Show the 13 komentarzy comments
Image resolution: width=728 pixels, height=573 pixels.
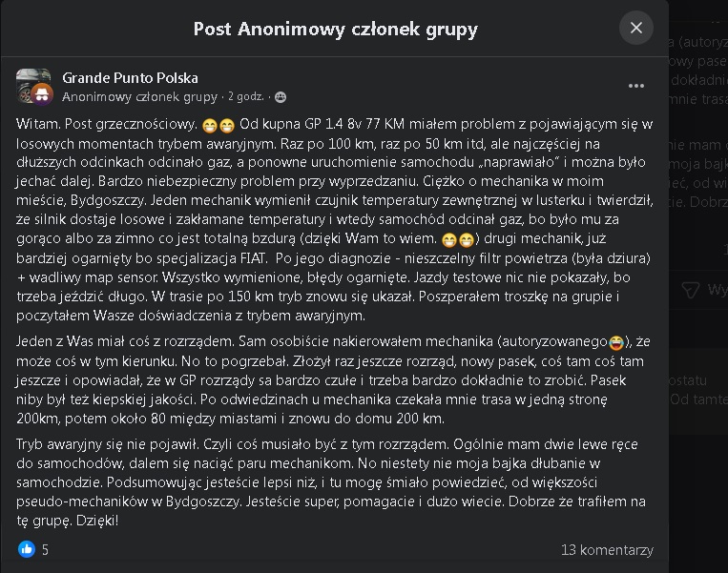tap(607, 550)
